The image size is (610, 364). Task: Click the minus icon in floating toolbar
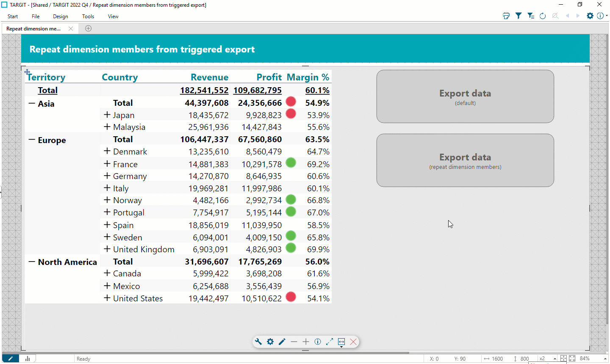[x=294, y=342]
